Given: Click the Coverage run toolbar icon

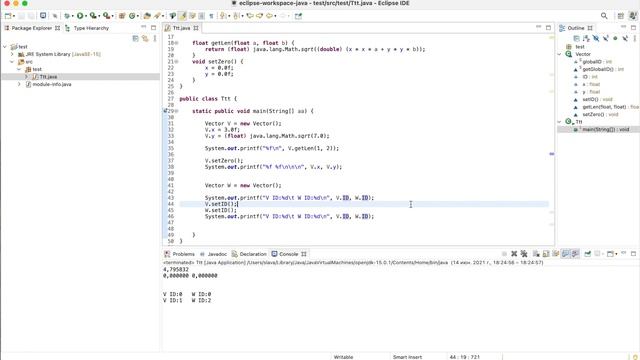Looking at the screenshot, I should pos(93,16).
